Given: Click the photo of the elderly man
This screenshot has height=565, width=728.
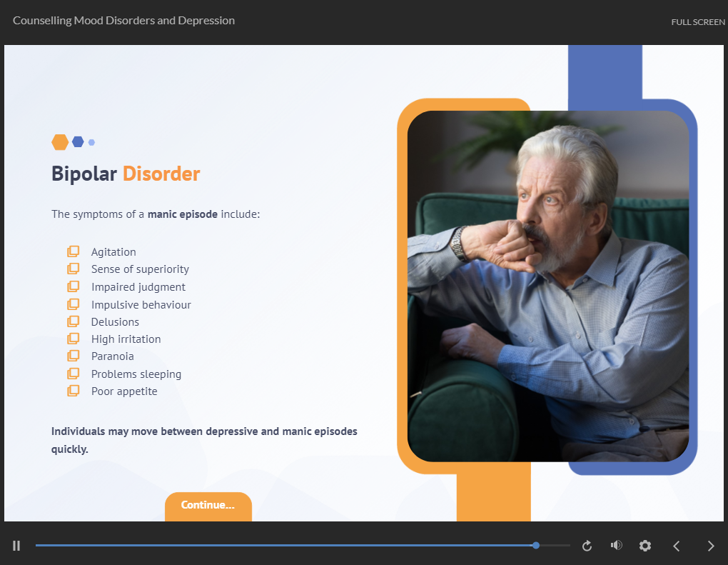Looking at the screenshot, I should tap(547, 286).
